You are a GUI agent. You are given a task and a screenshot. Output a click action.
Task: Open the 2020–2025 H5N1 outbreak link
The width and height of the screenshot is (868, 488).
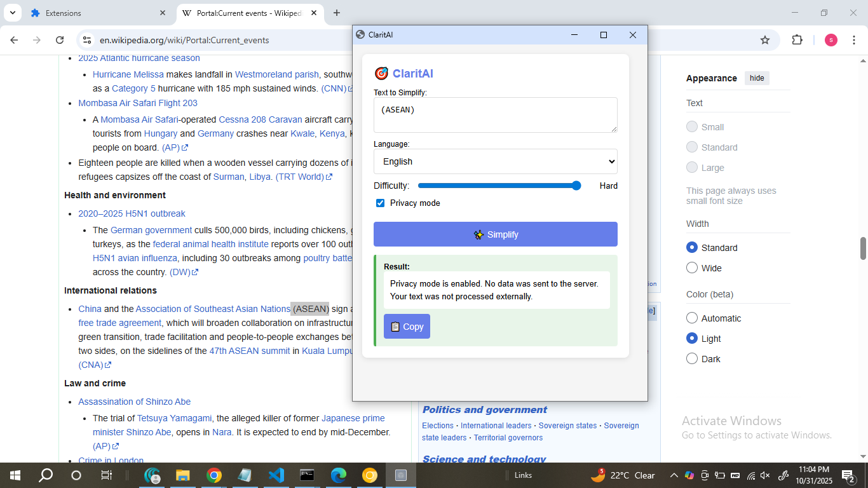[132, 213]
